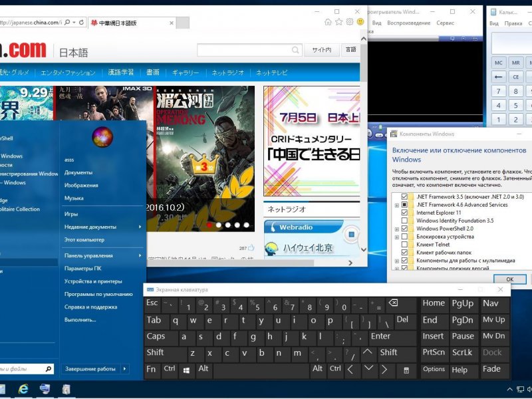Click the context menu key on on-screen keyboard
This screenshot has height=399, width=532.
tap(406, 370)
